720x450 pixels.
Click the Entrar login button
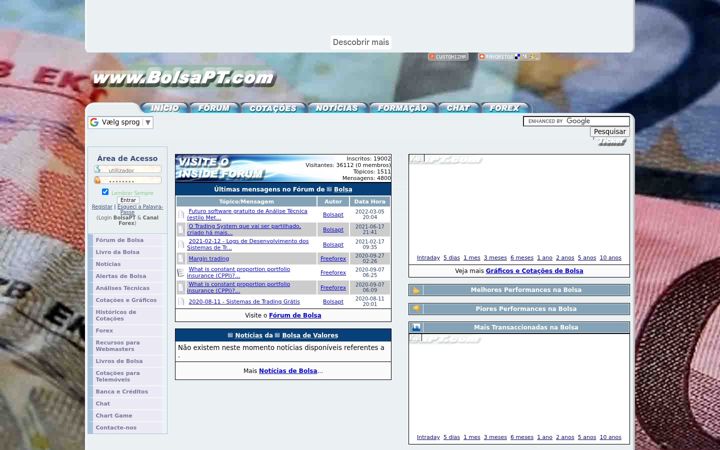point(128,200)
